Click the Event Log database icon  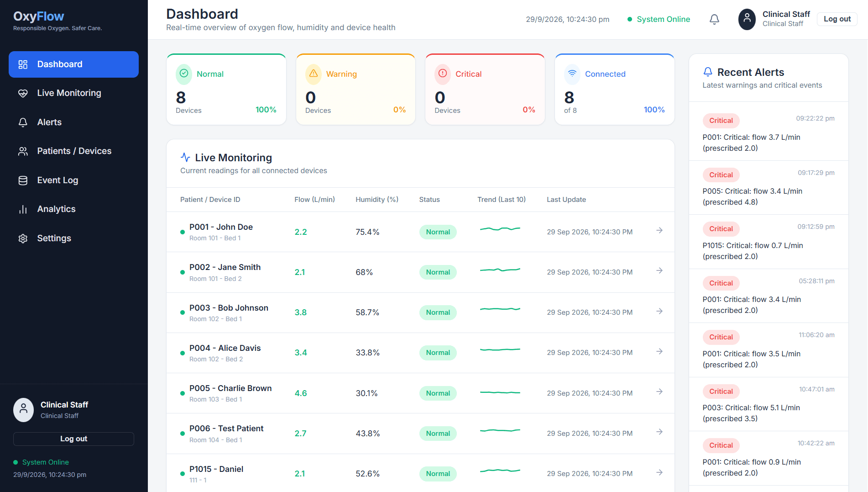[23, 180]
